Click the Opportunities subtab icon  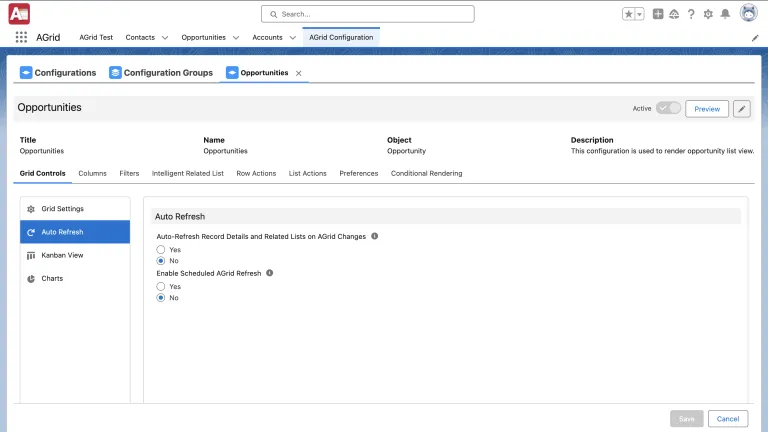tap(232, 72)
